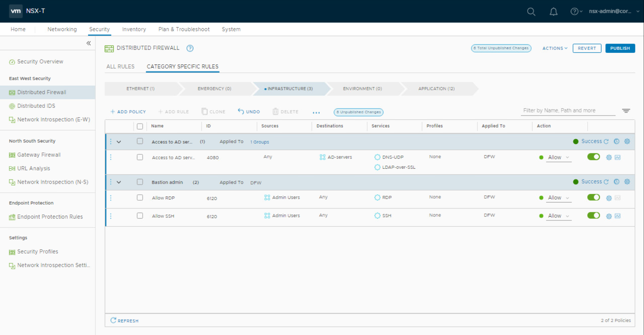The height and width of the screenshot is (335, 644).
Task: Open settings gear for Allow RDP rule
Action: 609,198
